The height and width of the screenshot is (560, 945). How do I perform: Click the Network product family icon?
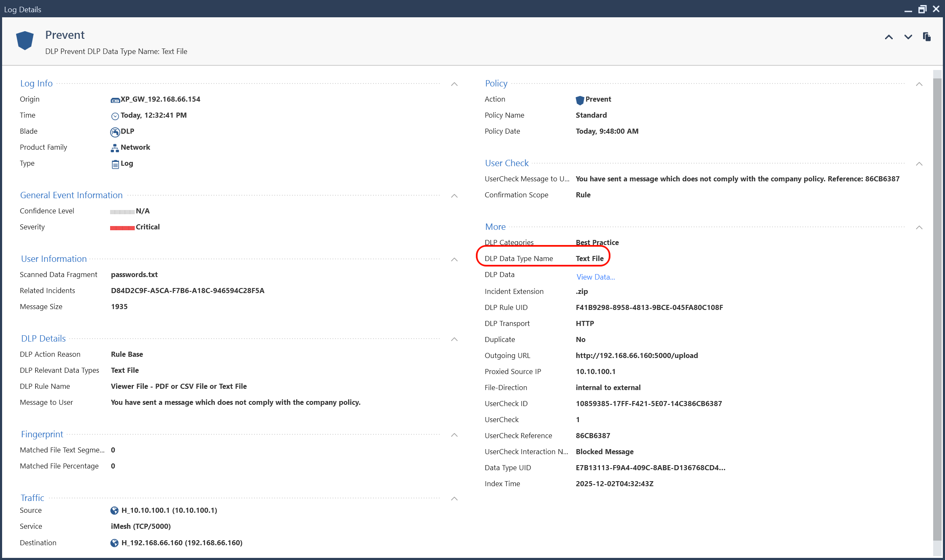click(115, 148)
